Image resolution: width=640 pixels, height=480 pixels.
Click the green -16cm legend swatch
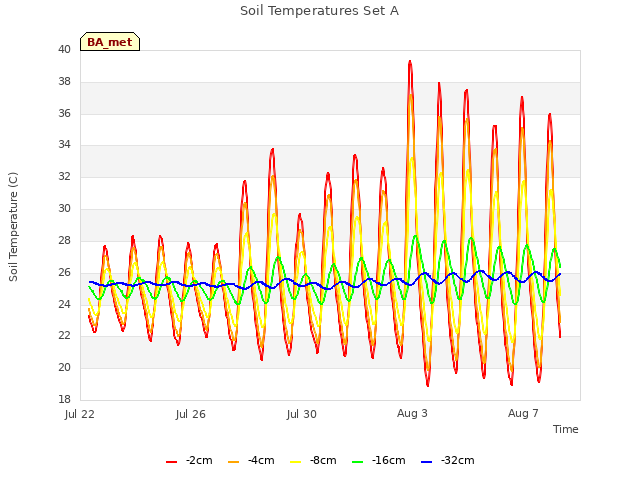357,462
